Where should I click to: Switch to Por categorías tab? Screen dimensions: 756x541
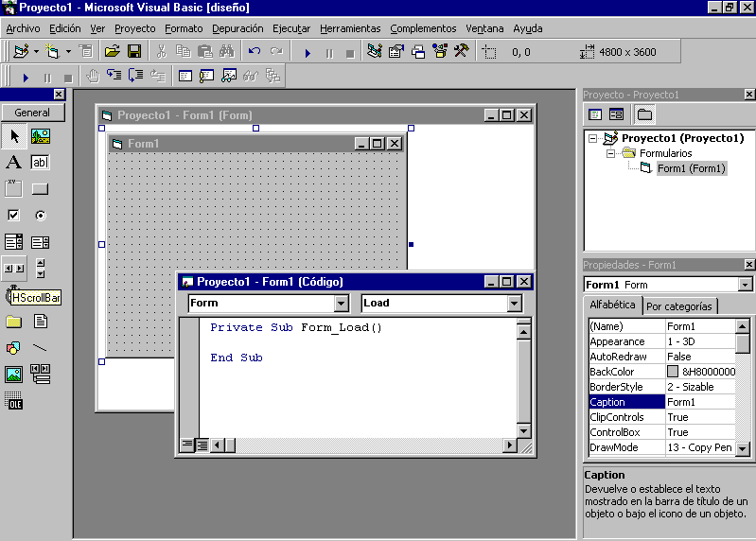click(679, 306)
